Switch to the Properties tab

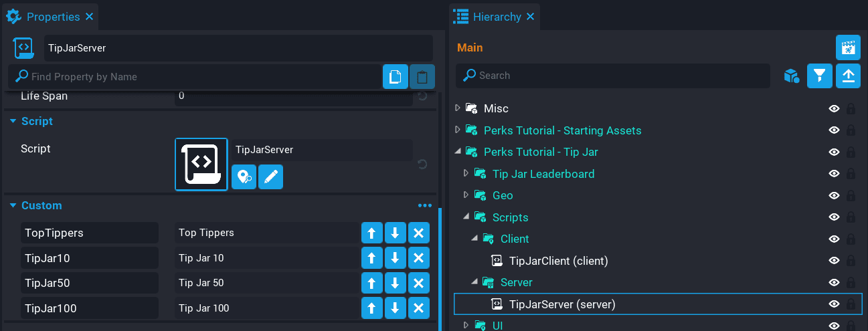point(52,17)
